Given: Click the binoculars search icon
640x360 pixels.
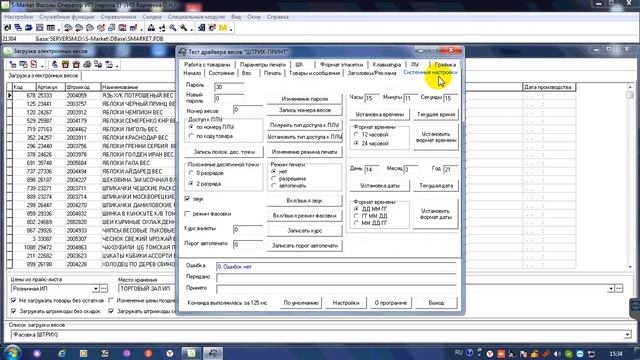Looking at the screenshot, I should point(151,28).
